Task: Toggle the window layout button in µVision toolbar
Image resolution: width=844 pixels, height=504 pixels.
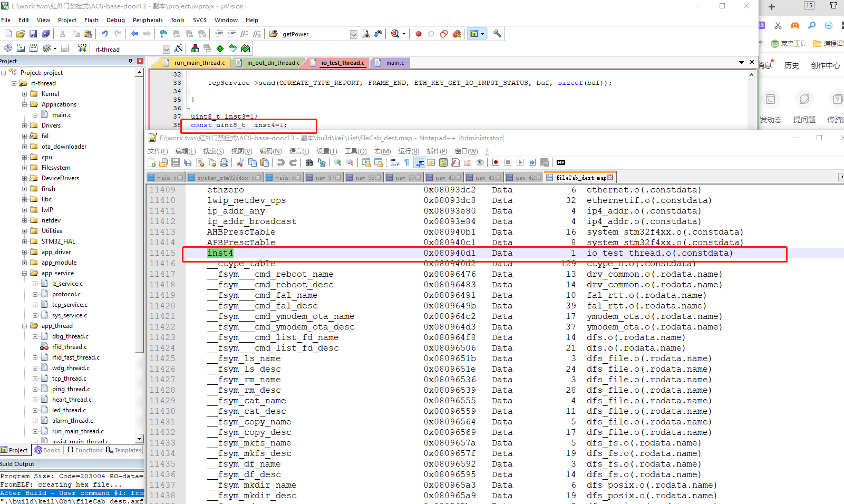Action: tap(477, 34)
